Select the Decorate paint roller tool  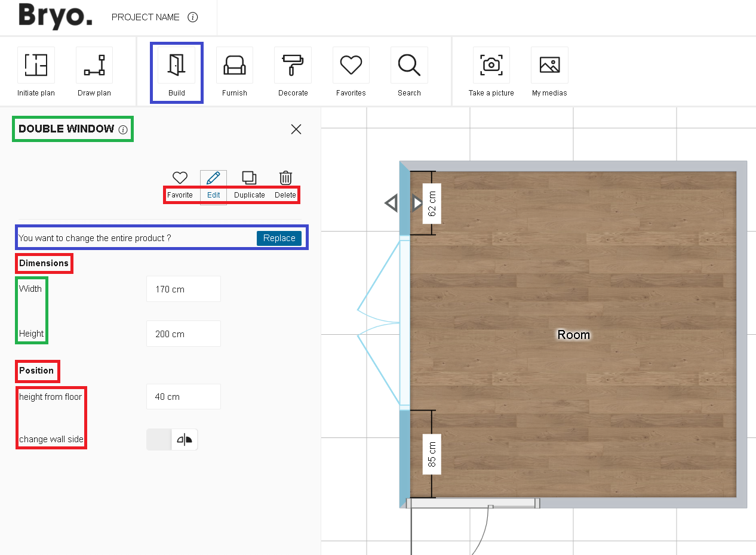coord(293,65)
